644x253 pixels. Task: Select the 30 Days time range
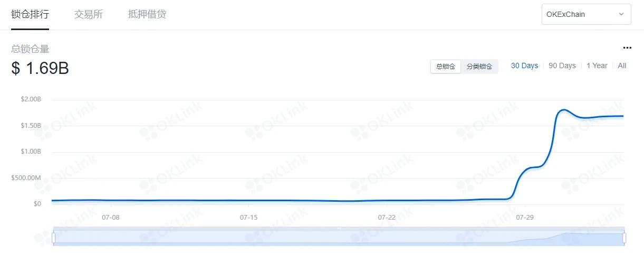coord(524,65)
